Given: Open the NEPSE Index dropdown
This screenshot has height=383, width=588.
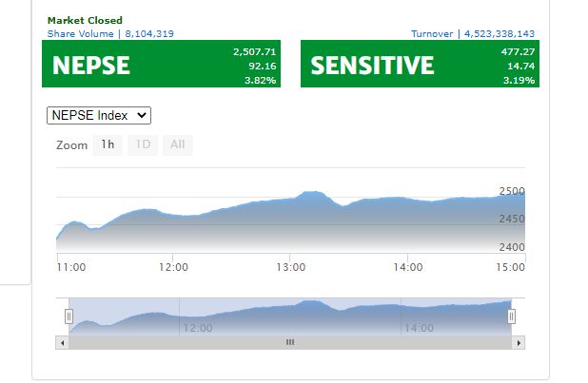Looking at the screenshot, I should coord(99,115).
